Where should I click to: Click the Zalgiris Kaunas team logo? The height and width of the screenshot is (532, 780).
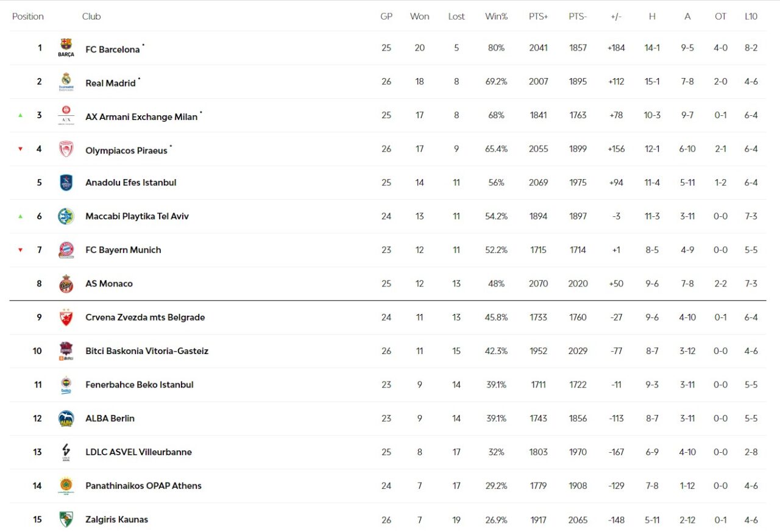click(x=66, y=520)
